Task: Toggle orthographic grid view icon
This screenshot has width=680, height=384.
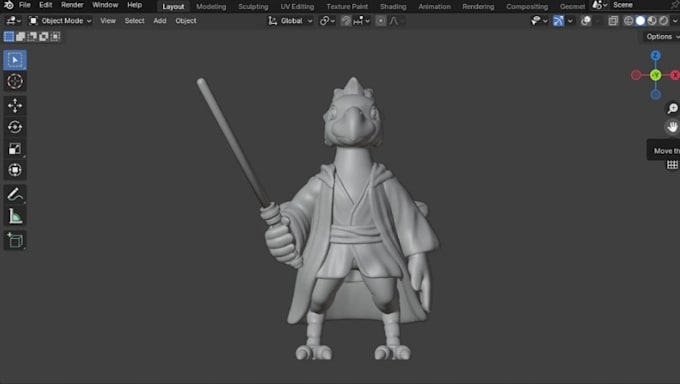Action: click(x=672, y=164)
